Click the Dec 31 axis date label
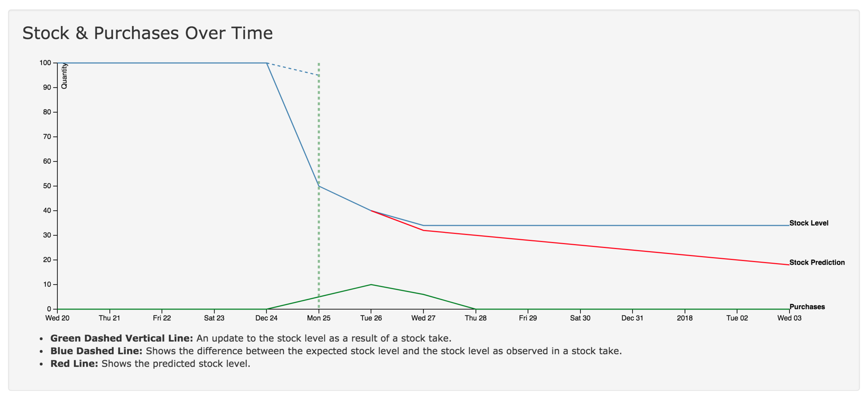The height and width of the screenshot is (401, 868). pyautogui.click(x=632, y=318)
